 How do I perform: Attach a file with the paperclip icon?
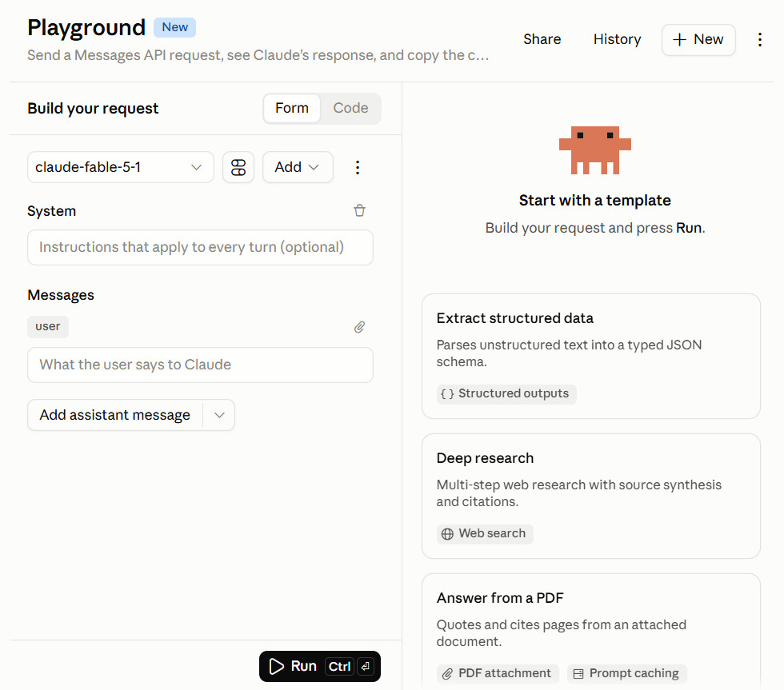(x=359, y=327)
